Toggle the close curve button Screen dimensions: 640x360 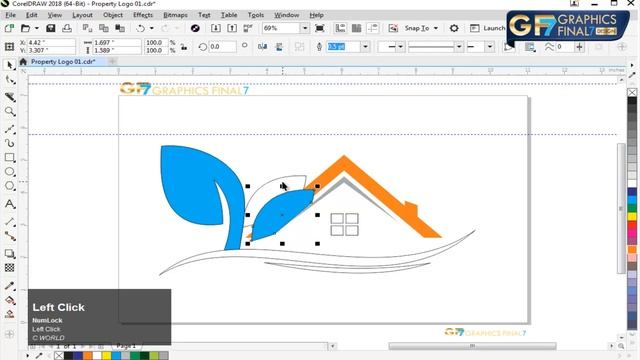(x=509, y=47)
